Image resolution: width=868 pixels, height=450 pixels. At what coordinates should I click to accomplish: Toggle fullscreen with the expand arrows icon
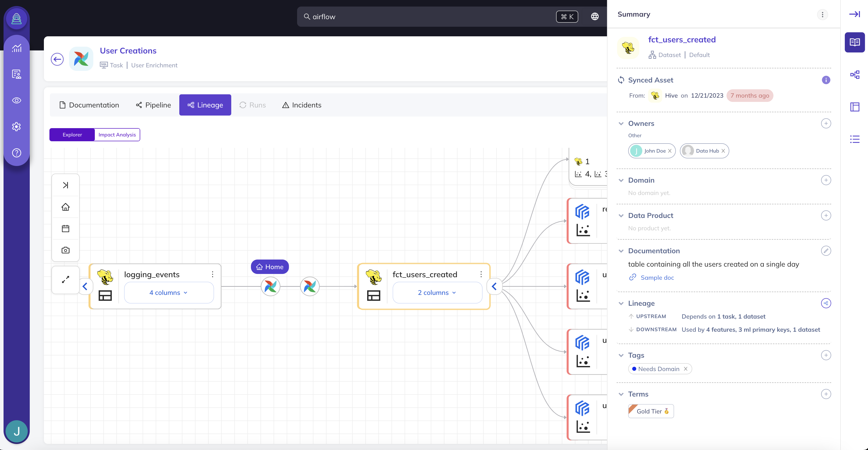pyautogui.click(x=65, y=279)
